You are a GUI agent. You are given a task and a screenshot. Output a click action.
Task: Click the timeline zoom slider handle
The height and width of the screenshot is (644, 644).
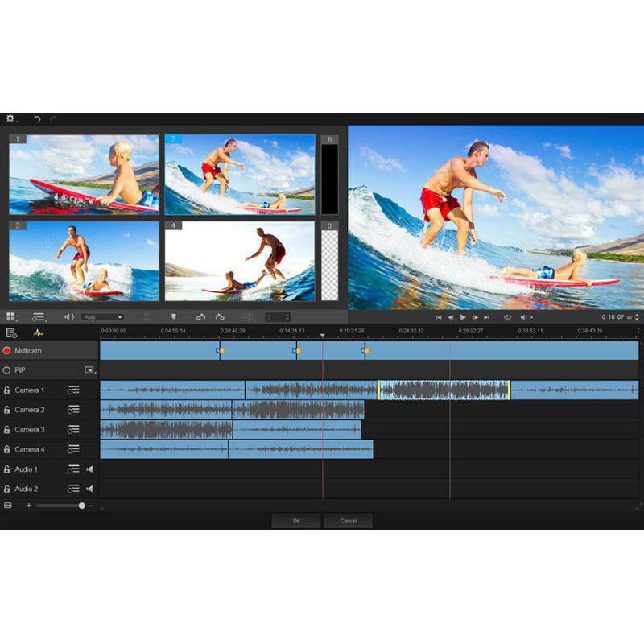81,506
